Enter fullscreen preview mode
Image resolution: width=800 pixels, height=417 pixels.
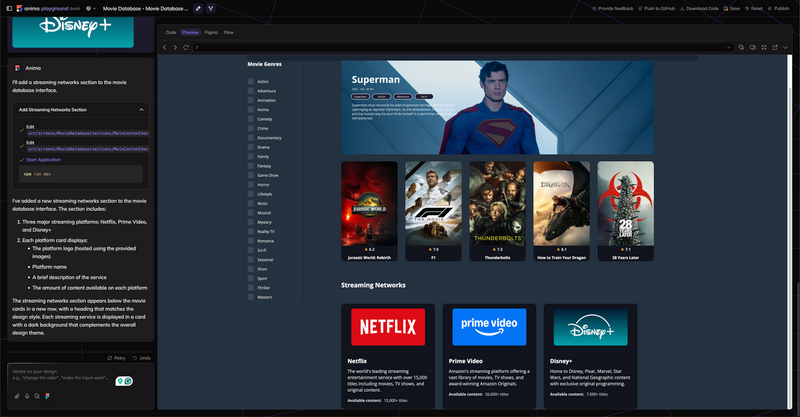tap(764, 47)
